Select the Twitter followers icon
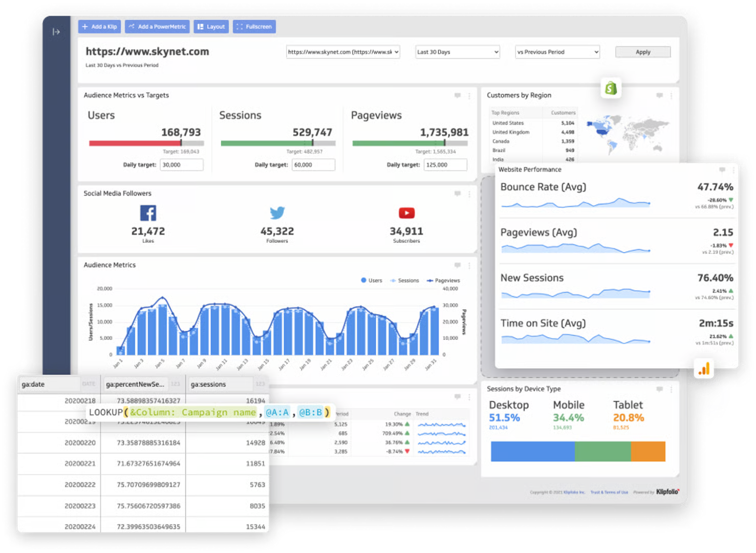This screenshot has height=553, width=756. click(x=277, y=212)
